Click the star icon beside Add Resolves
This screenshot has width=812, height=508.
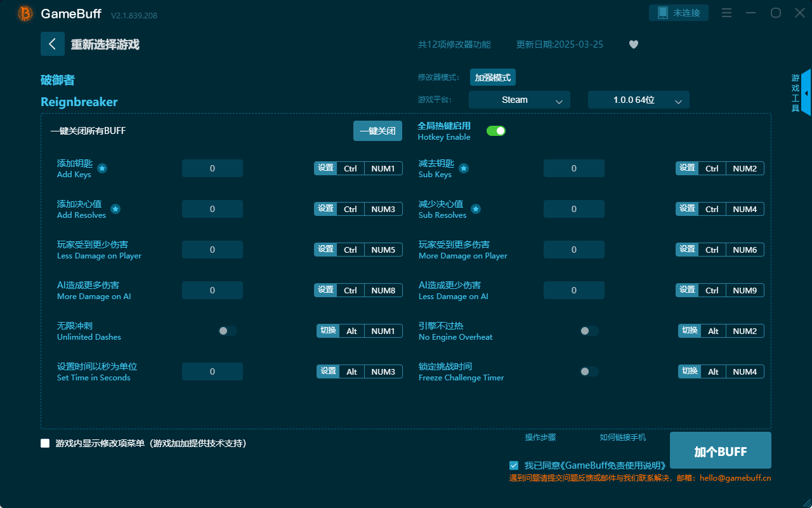point(115,209)
